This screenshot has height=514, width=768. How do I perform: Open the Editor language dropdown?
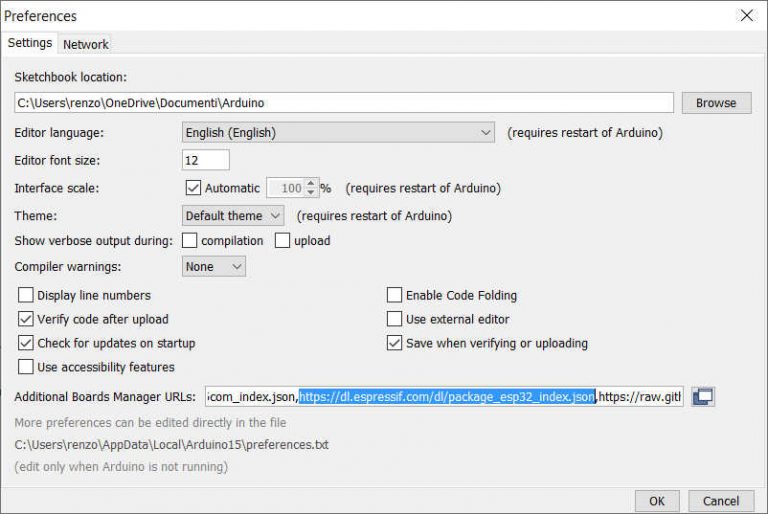point(338,132)
